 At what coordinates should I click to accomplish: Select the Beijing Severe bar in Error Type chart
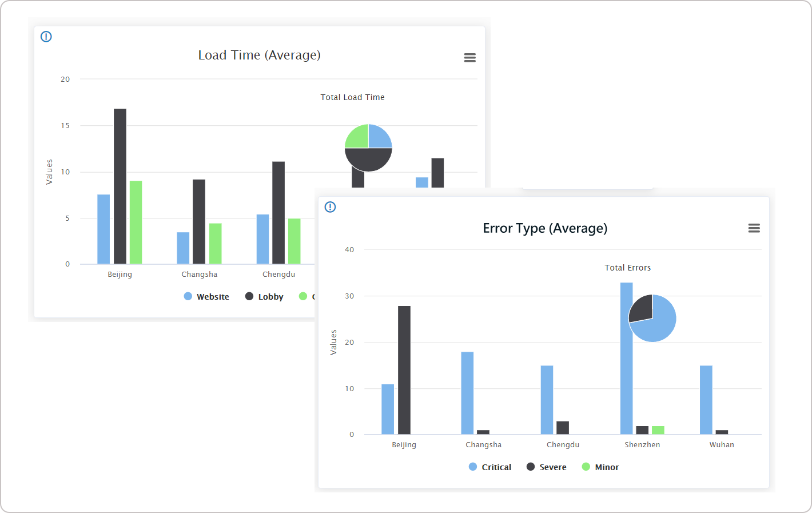pos(404,370)
